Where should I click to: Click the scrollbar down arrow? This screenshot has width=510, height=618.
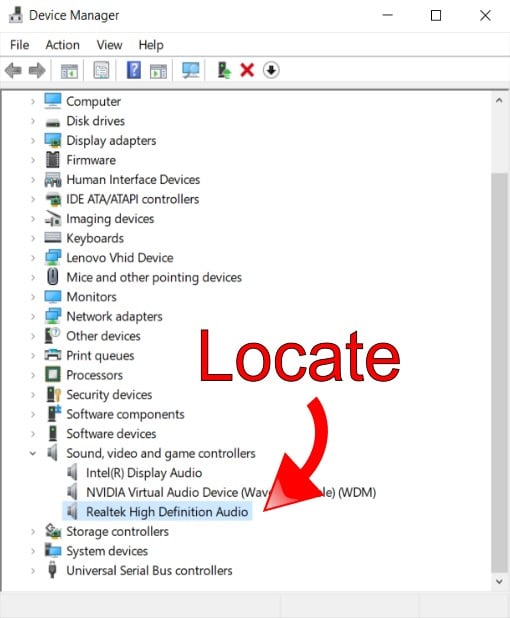pos(499,581)
